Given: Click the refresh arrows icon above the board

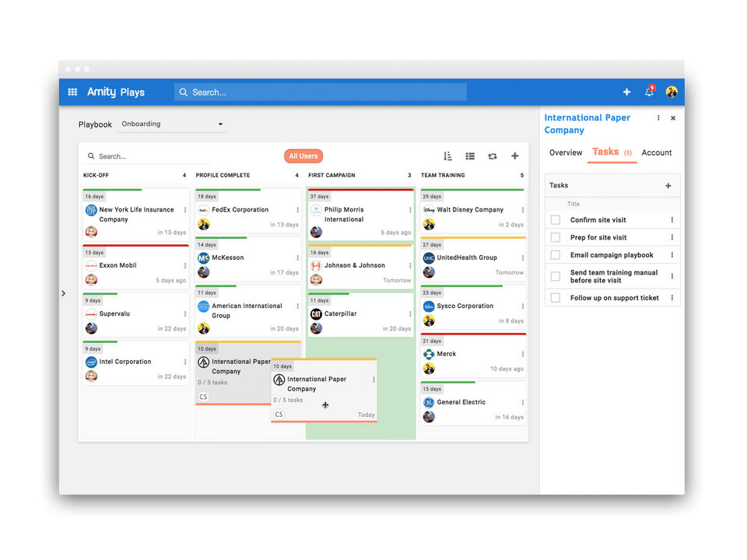Looking at the screenshot, I should pyautogui.click(x=492, y=156).
